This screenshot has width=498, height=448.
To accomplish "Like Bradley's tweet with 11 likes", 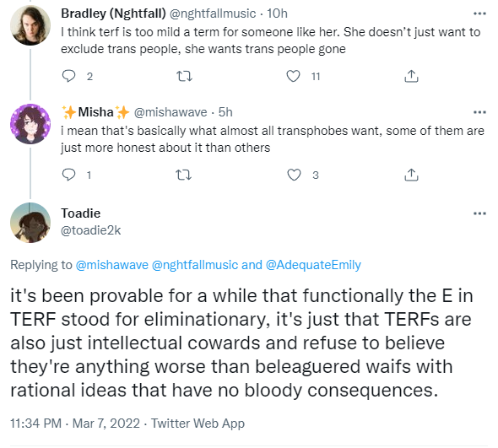I will [293, 76].
